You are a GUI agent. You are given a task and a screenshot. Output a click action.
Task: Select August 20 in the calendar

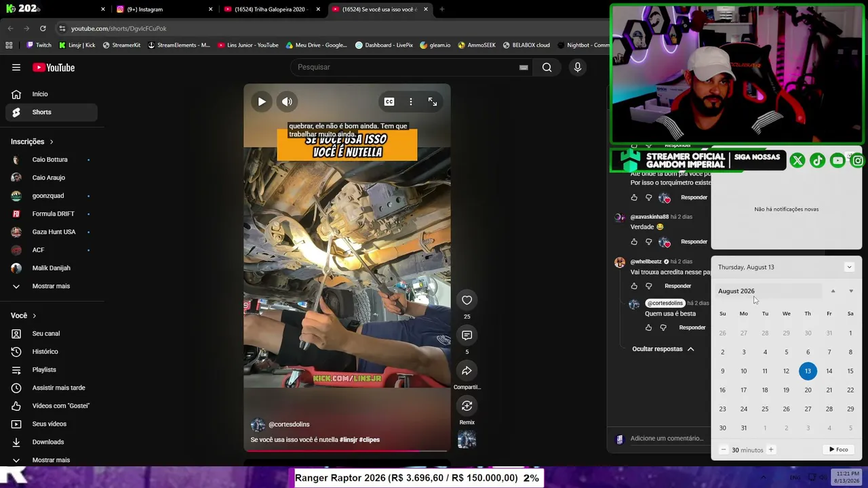point(808,390)
